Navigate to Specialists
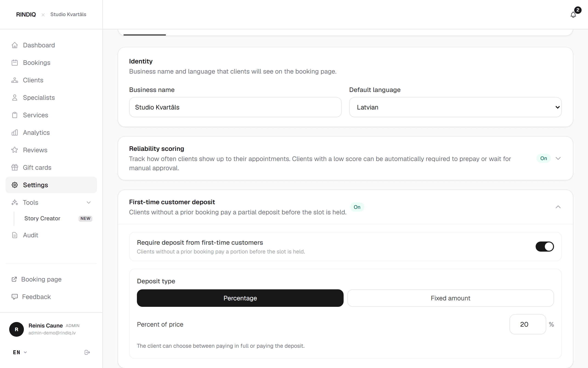This screenshot has width=588, height=368. click(51, 98)
